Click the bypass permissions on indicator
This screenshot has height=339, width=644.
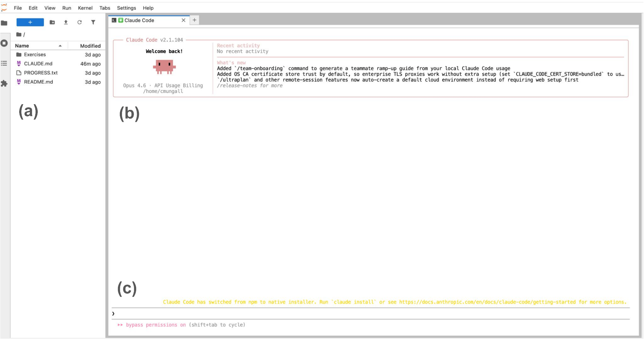[156, 325]
